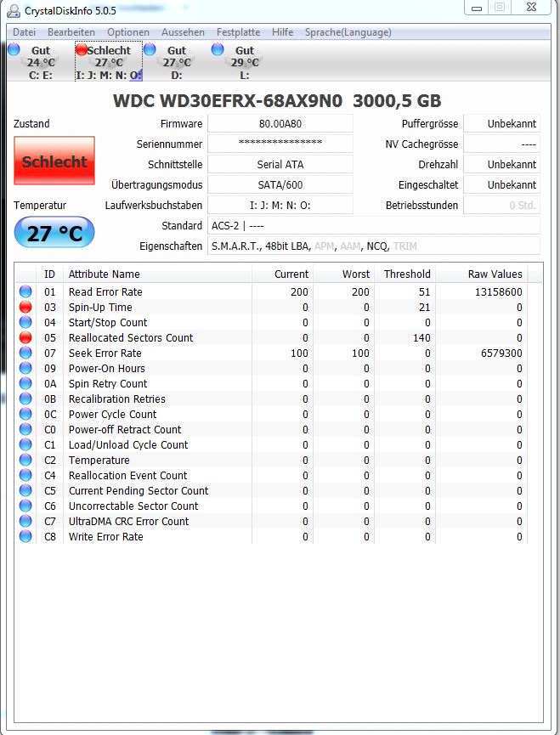Click the Current Pending Sector Count row name

[x=139, y=491]
